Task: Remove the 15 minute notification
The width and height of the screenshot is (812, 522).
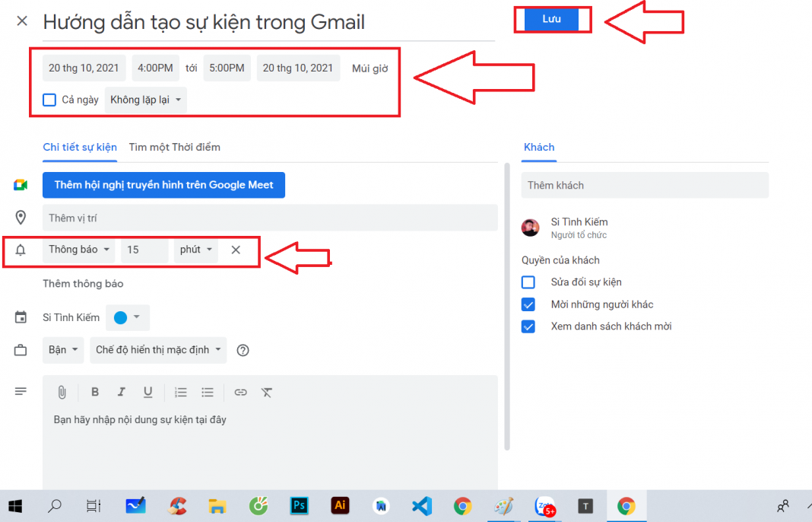Action: pyautogui.click(x=236, y=250)
